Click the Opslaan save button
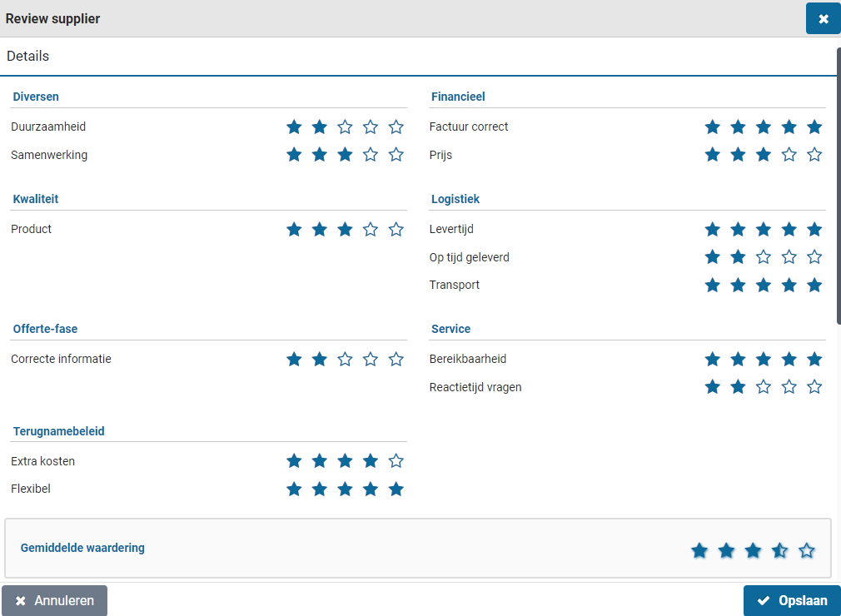 pos(792,600)
